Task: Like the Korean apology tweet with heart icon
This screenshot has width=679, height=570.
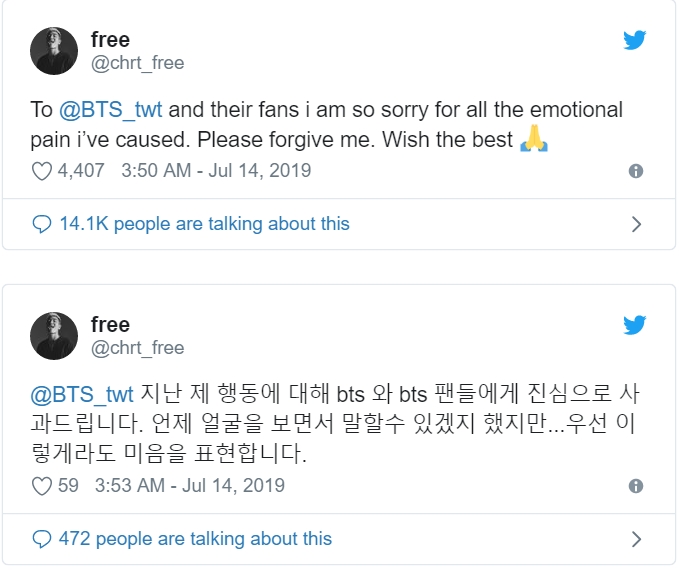Action: coord(42,486)
